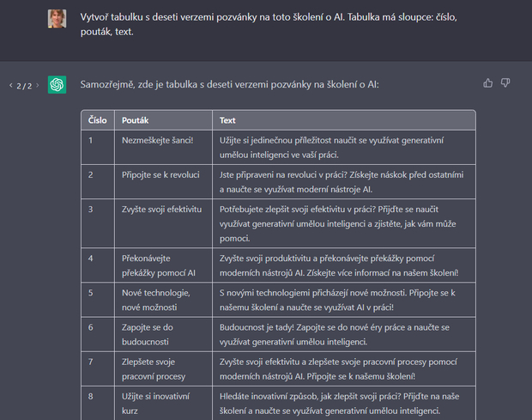The width and height of the screenshot is (532, 420).
Task: Click the Text column header
Action: [229, 120]
